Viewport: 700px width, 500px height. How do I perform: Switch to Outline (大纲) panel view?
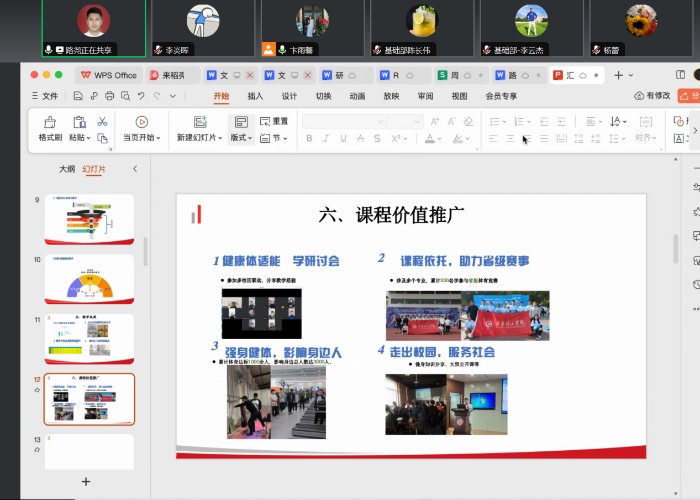click(x=67, y=170)
